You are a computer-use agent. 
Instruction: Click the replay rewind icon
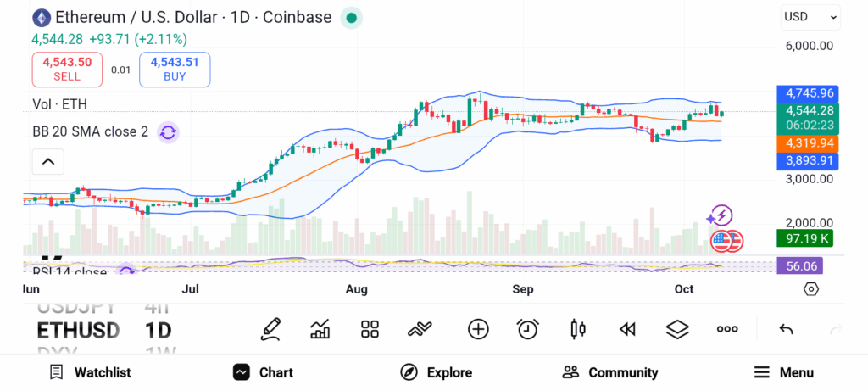coord(627,329)
